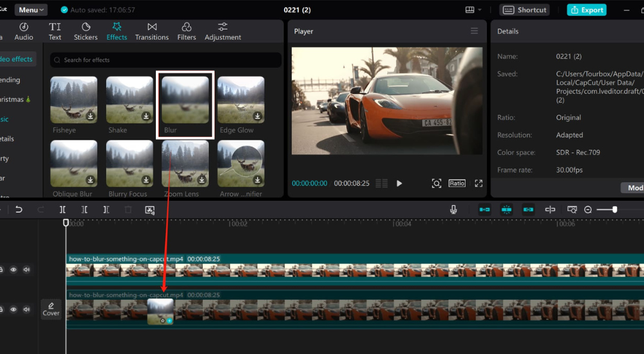
Task: Download the Arrow magnifier effect
Action: [x=258, y=180]
